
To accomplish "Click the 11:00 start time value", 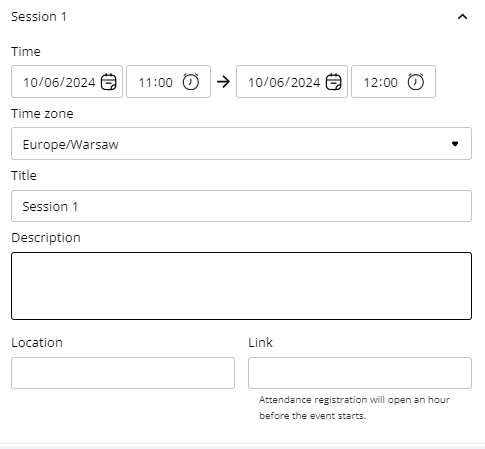I will point(156,83).
